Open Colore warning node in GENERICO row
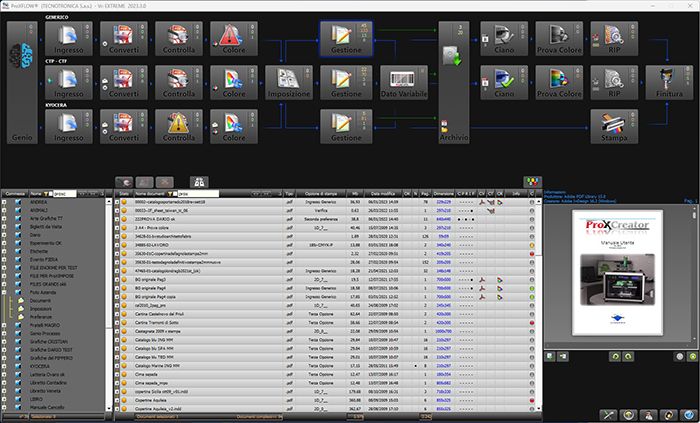700x423 pixels. coord(234,38)
